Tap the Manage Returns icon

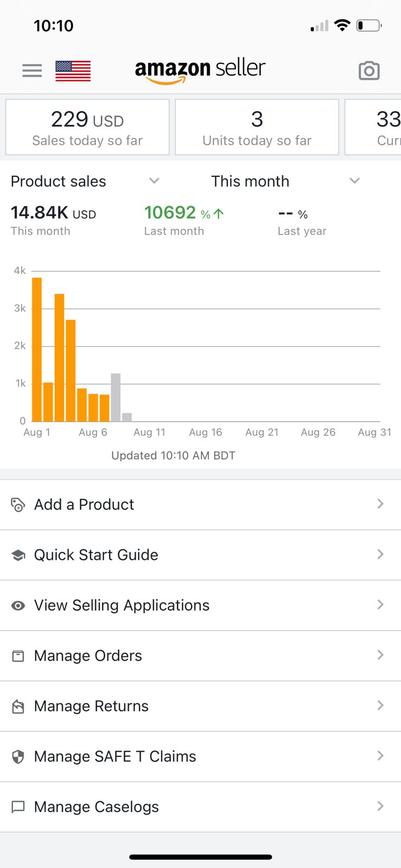pyautogui.click(x=18, y=706)
